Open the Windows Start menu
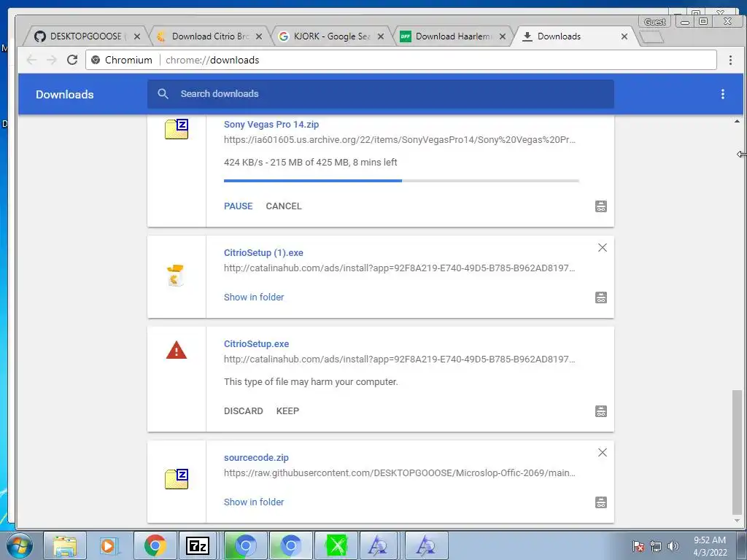The image size is (747, 560). tap(19, 545)
